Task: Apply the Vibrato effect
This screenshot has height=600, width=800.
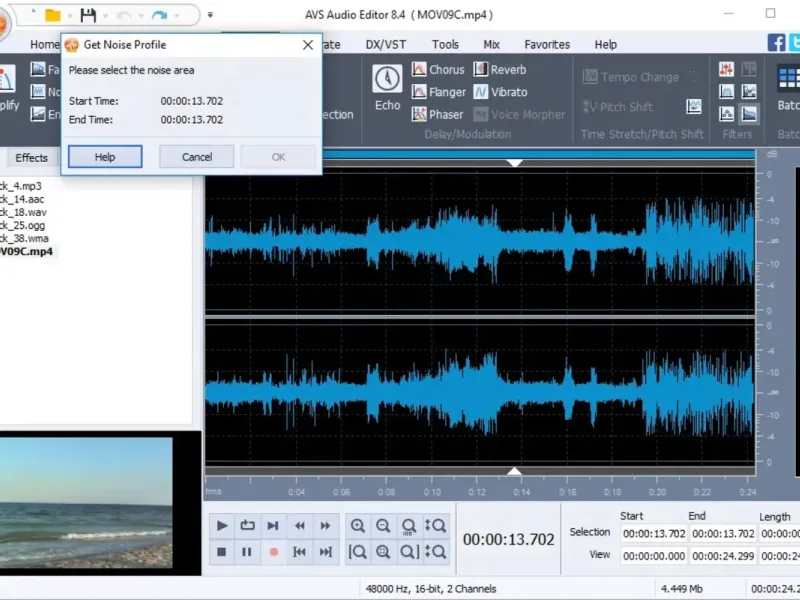Action: (x=499, y=92)
